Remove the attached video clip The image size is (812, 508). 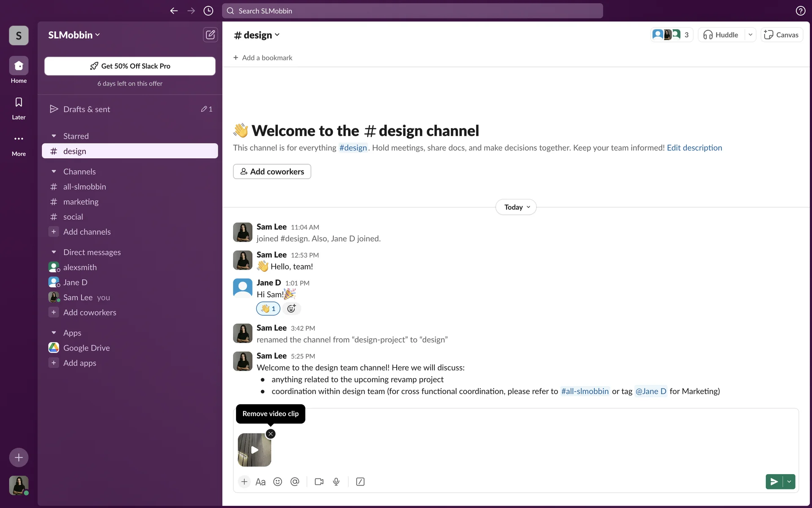[x=271, y=434]
